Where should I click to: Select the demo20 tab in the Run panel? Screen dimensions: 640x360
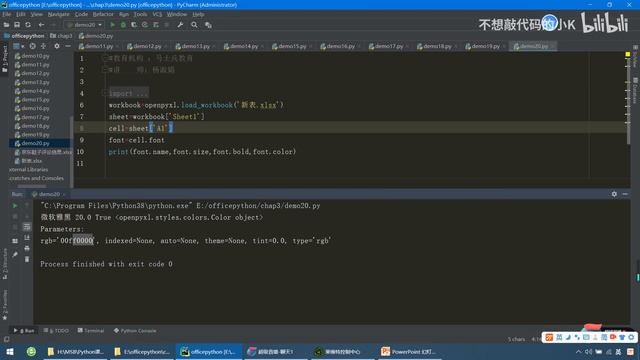(x=49, y=194)
